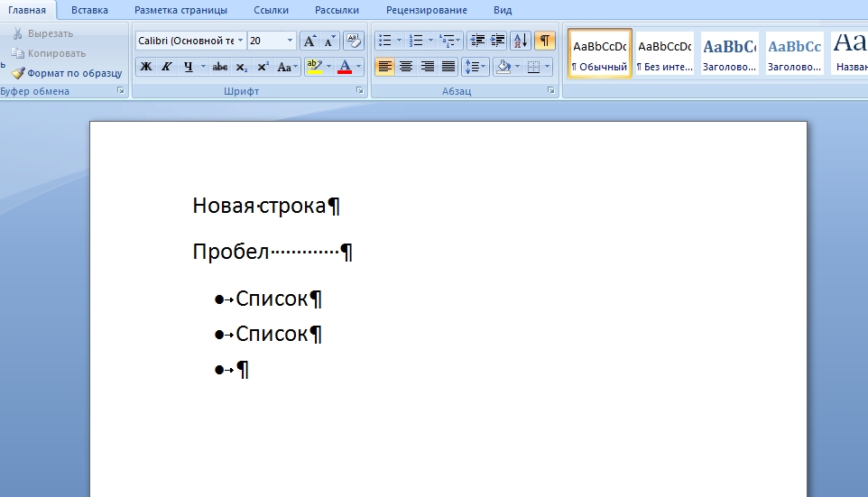
Task: Open the Numbering library dropdown arrow
Action: pos(430,41)
